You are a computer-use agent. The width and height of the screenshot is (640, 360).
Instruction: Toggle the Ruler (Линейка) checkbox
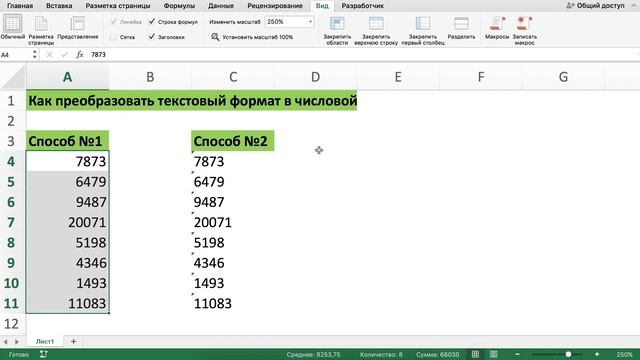pos(114,22)
